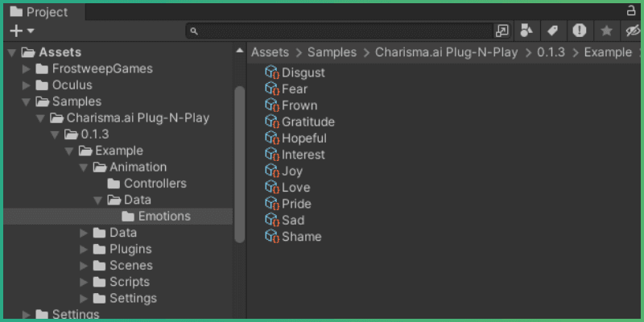Viewport: 644px width, 322px height.
Task: Select the Shame asset icon
Action: [271, 236]
